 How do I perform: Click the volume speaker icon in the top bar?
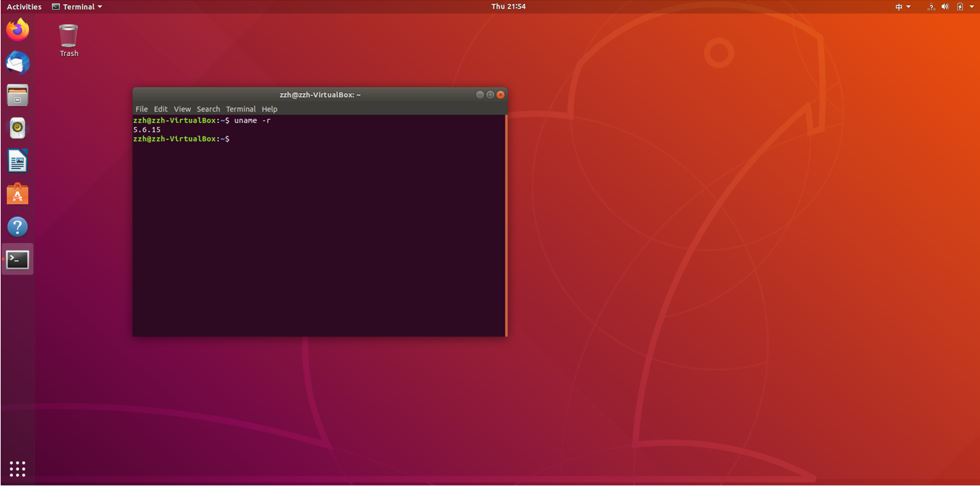(x=945, y=6)
